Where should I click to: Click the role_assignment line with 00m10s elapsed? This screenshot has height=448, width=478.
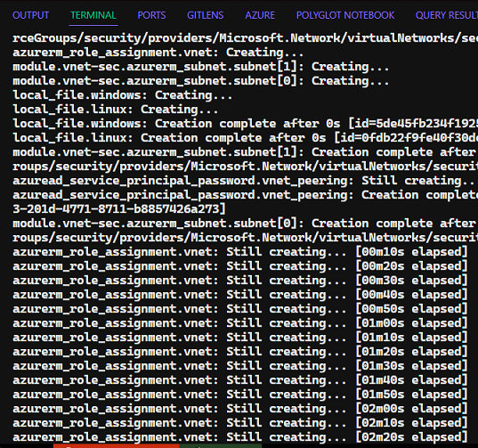coord(240,252)
